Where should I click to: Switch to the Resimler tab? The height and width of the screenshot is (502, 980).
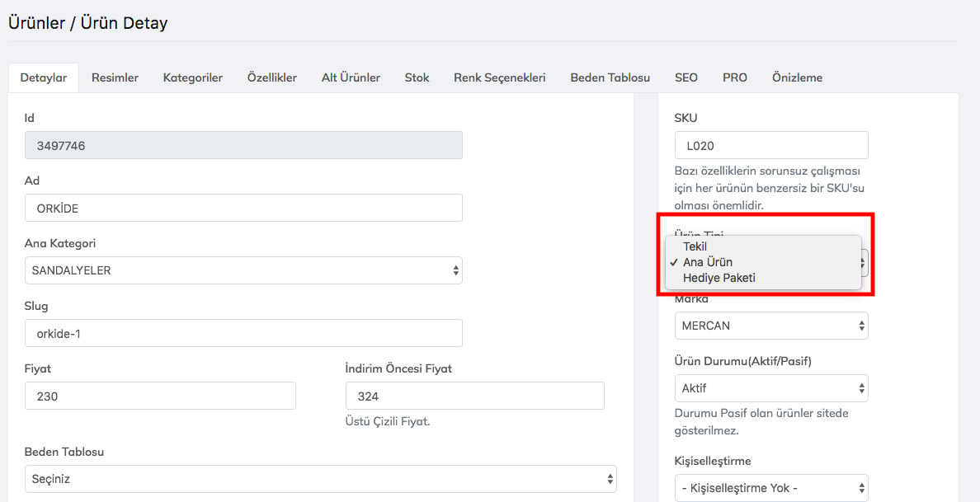[x=115, y=77]
